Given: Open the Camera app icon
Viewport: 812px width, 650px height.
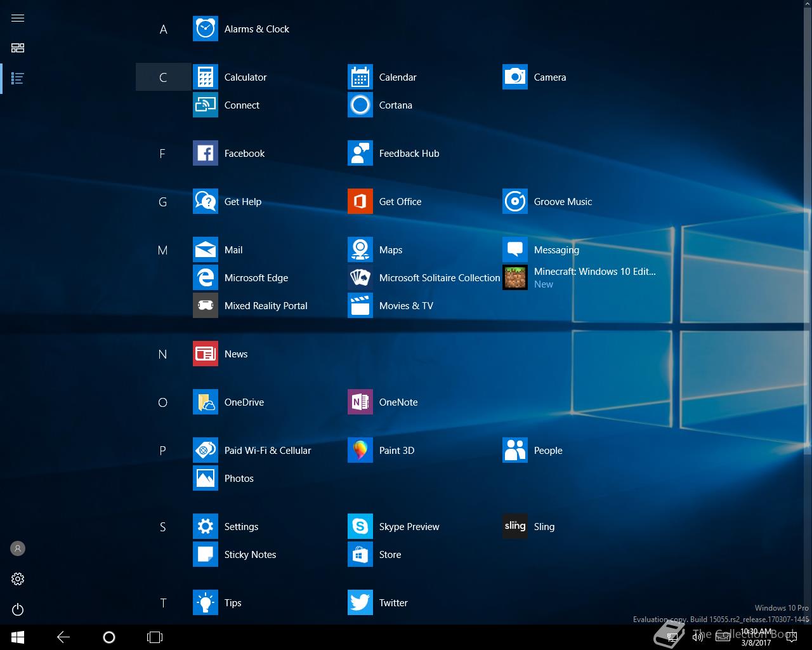Looking at the screenshot, I should click(x=515, y=77).
